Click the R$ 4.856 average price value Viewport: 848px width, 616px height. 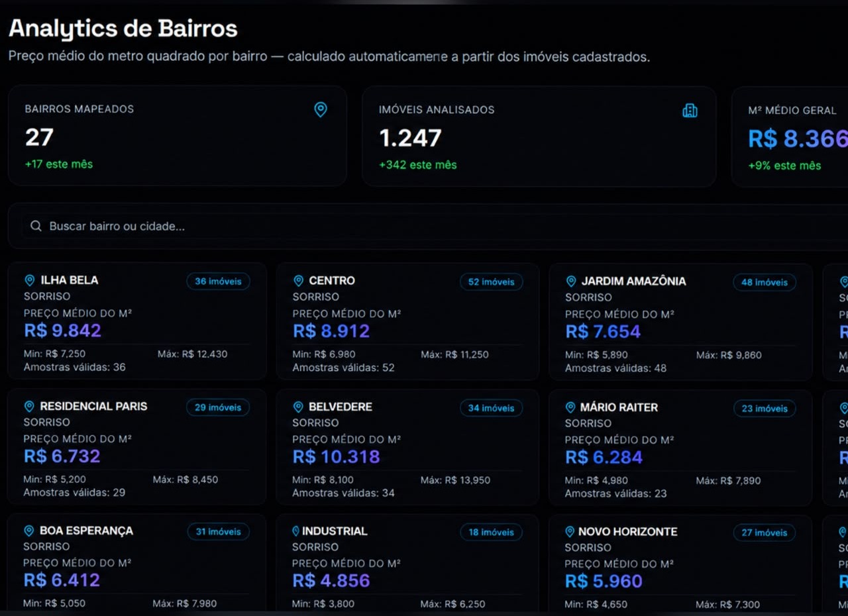[x=331, y=581]
